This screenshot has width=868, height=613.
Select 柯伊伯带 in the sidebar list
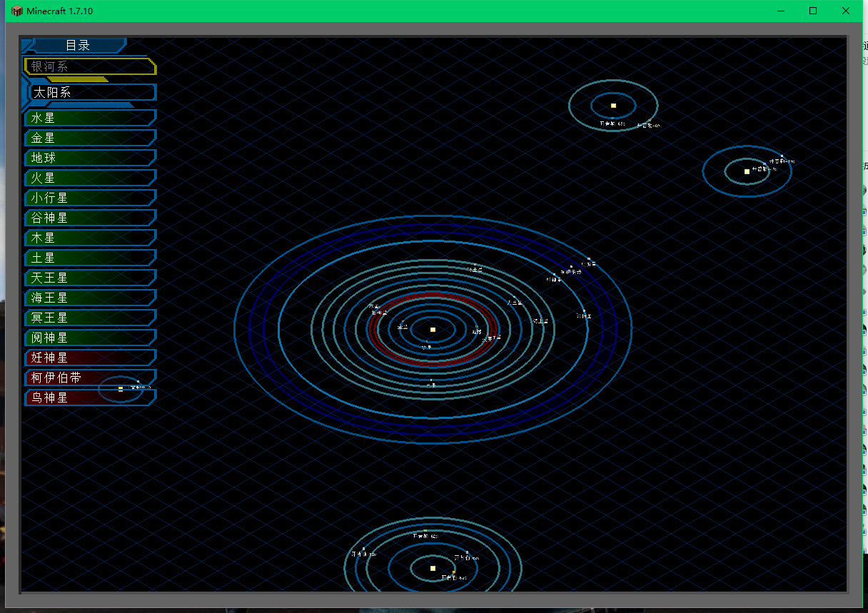tap(89, 378)
